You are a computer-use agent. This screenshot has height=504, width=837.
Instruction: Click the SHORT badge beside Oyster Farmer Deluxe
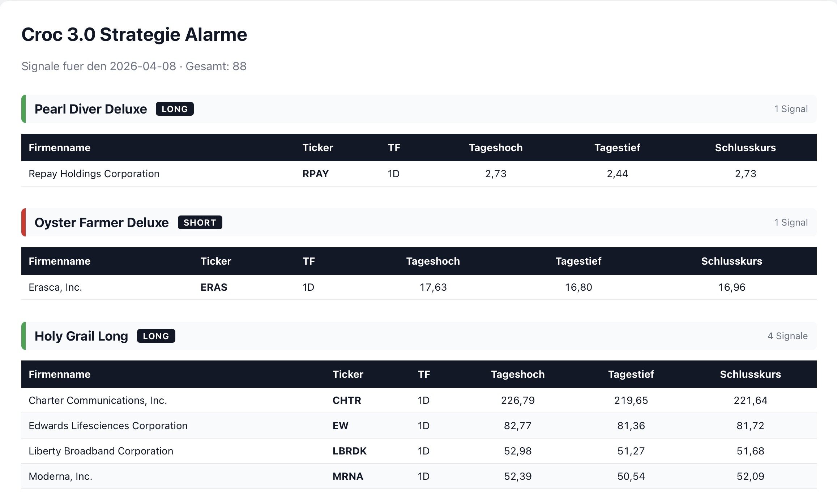point(200,223)
